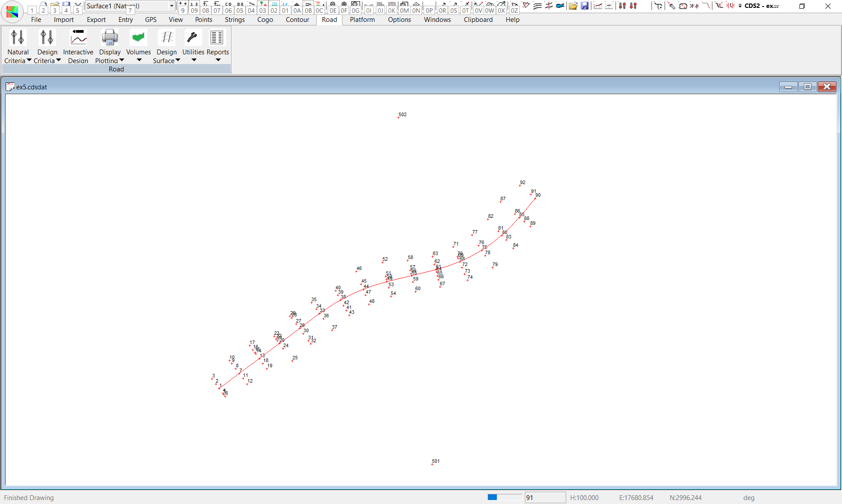Viewport: 842px width, 504px height.
Task: Click the Display Plotting printer icon
Action: tap(110, 38)
